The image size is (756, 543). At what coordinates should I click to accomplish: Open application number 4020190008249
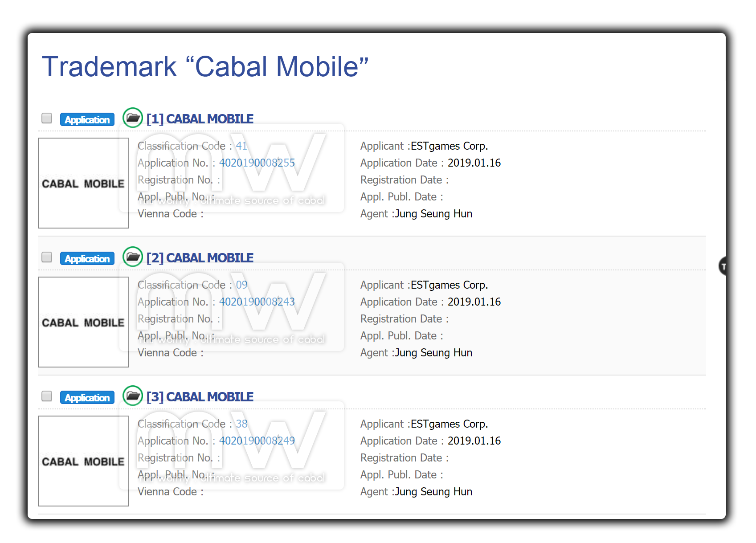257,441
